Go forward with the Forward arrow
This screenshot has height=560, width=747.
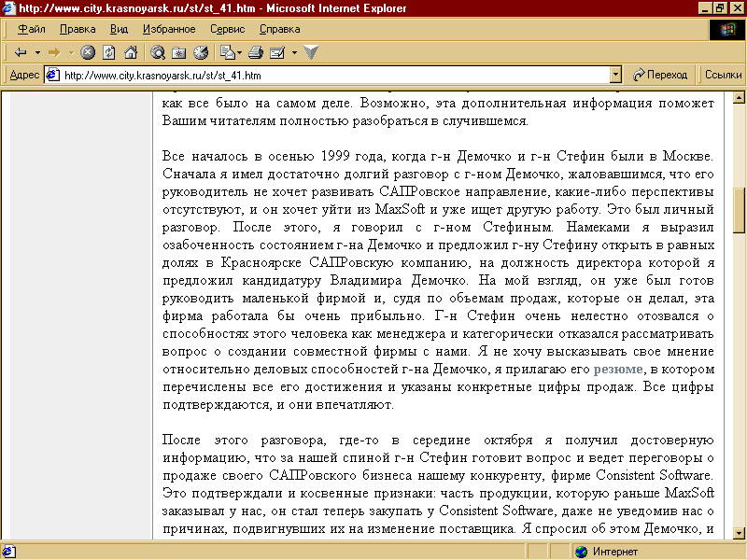[x=54, y=52]
